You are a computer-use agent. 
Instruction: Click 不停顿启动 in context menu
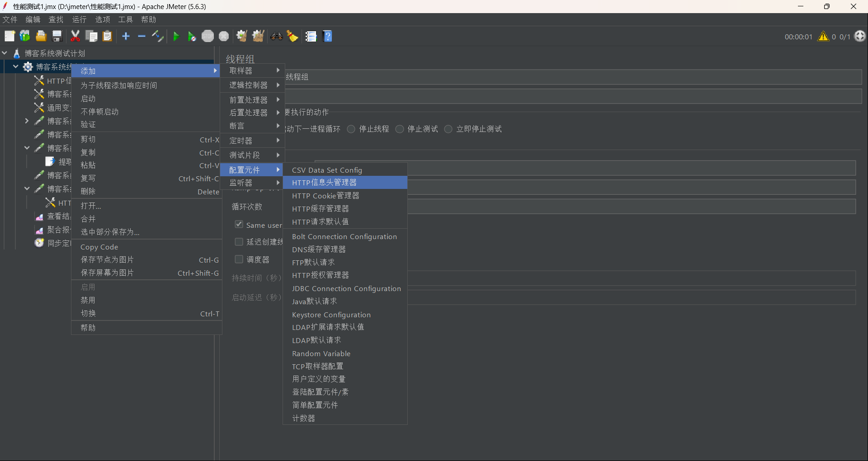(x=146, y=112)
